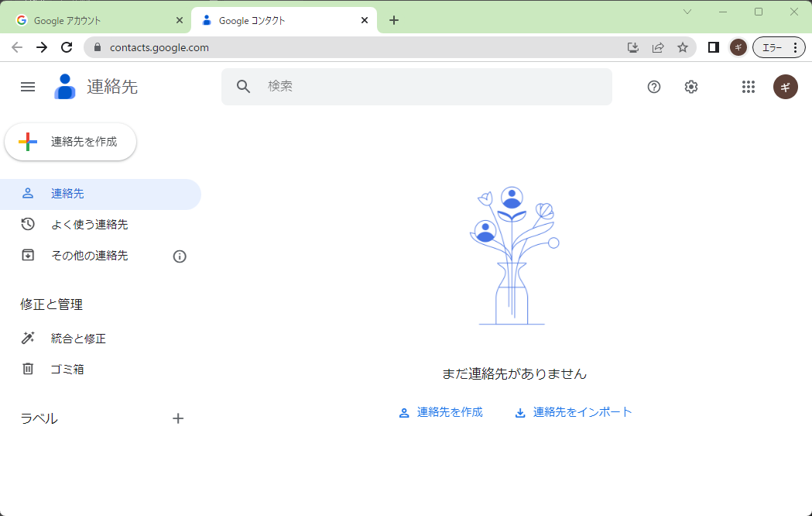Click the install app icon in address bar
This screenshot has height=516, width=812.
pos(633,48)
